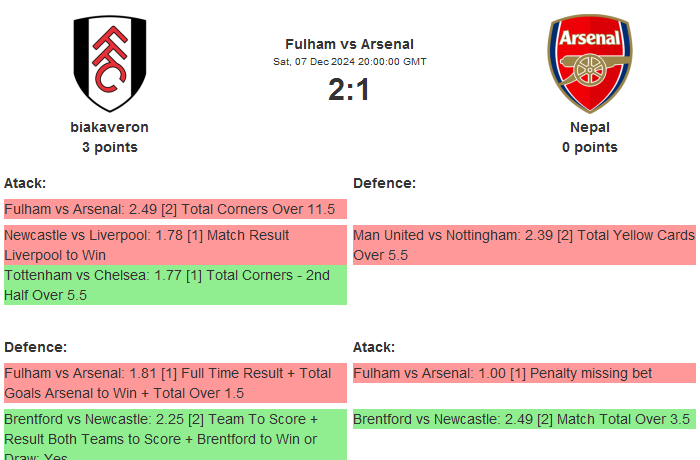Click the lower-right Atack heading
Image resolution: width=700 pixels, height=460 pixels.
point(374,347)
